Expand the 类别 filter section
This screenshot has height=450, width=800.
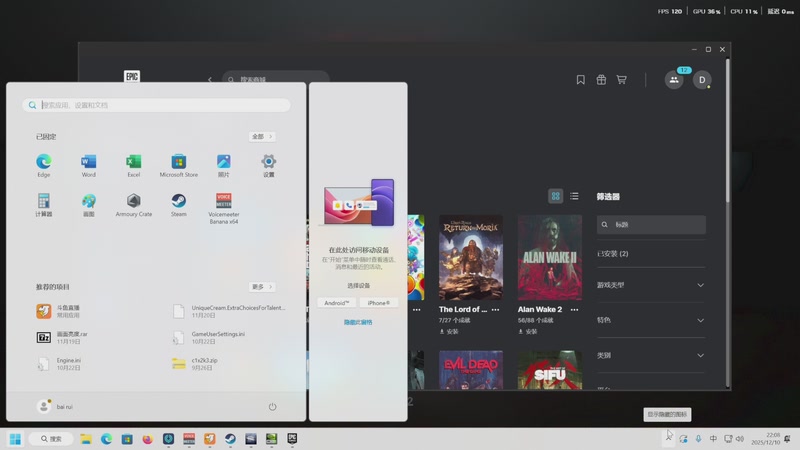(651, 356)
